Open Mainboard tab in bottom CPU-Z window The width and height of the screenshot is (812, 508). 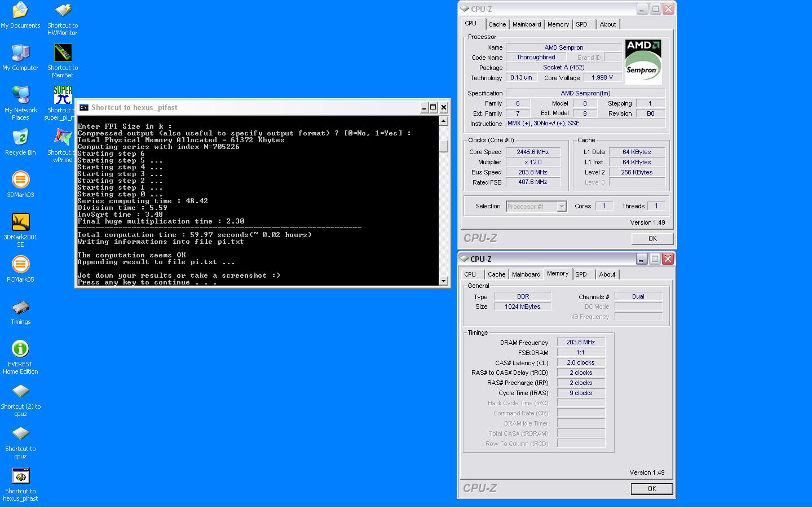click(526, 274)
